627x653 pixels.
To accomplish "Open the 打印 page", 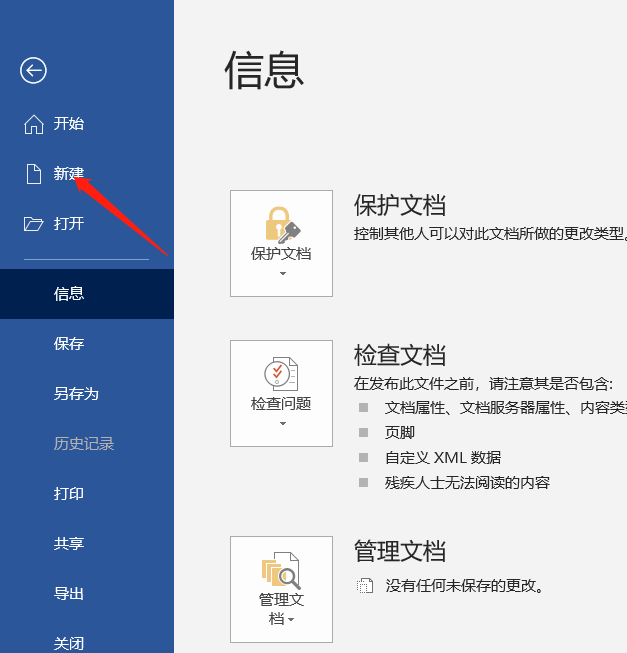I will click(x=69, y=494).
